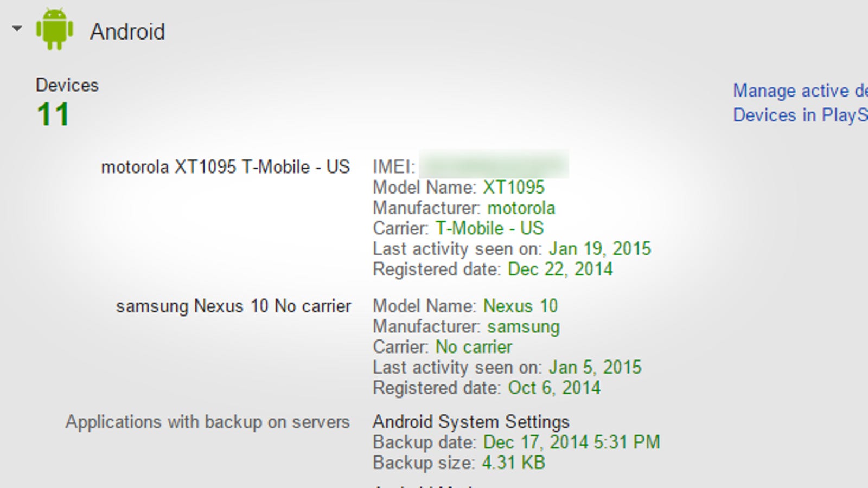Click the green Android robot icon
868x488 pixels.
[x=54, y=30]
